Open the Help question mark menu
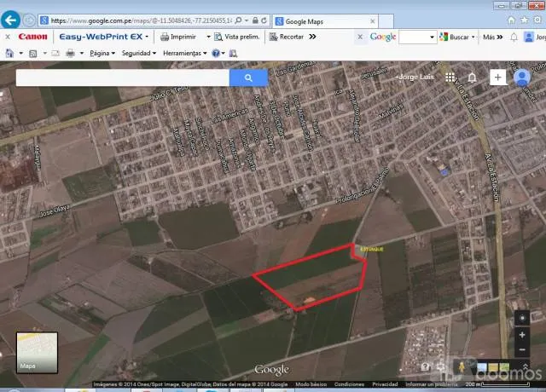The width and height of the screenshot is (546, 392). point(218,53)
